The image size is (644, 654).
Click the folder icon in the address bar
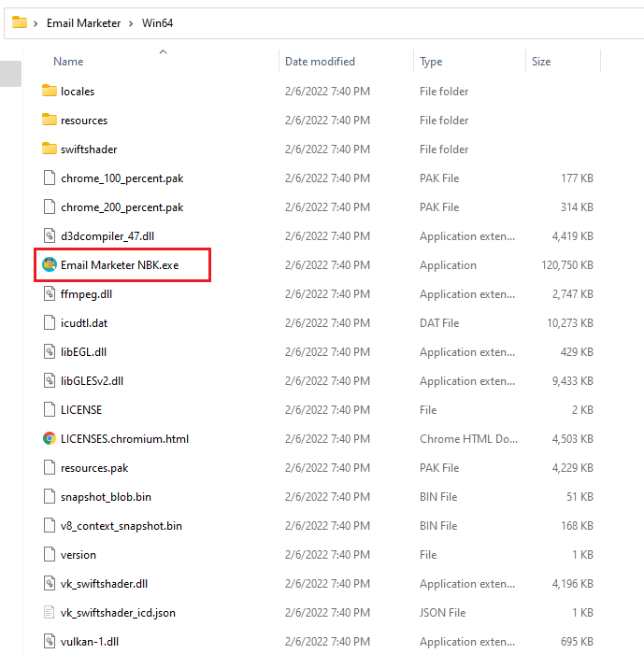tap(20, 22)
